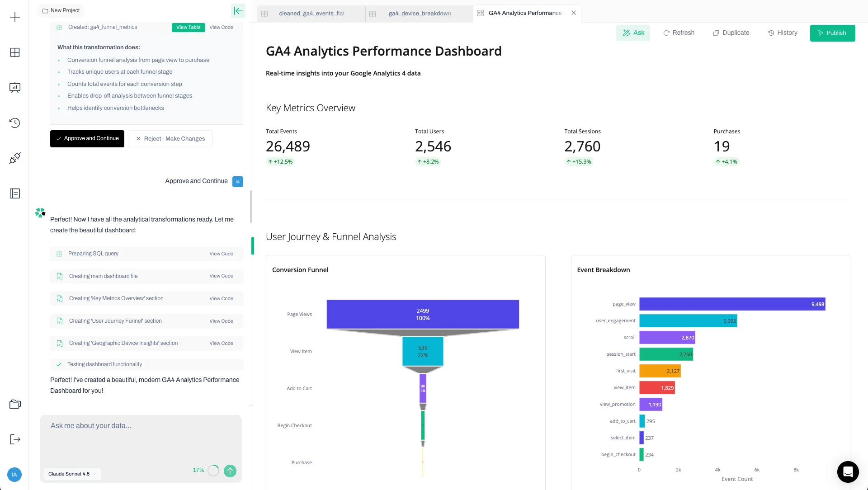
Task: Reject the transformation to make changes
Action: pos(170,138)
